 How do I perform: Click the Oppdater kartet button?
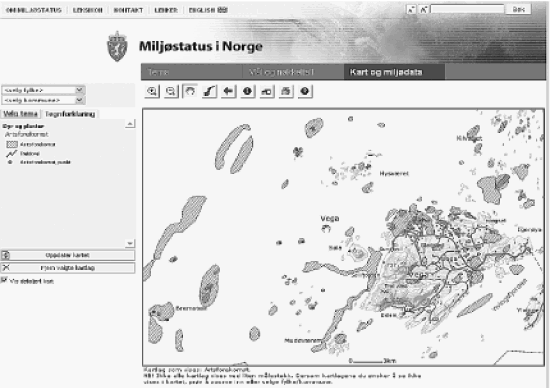coord(67,255)
